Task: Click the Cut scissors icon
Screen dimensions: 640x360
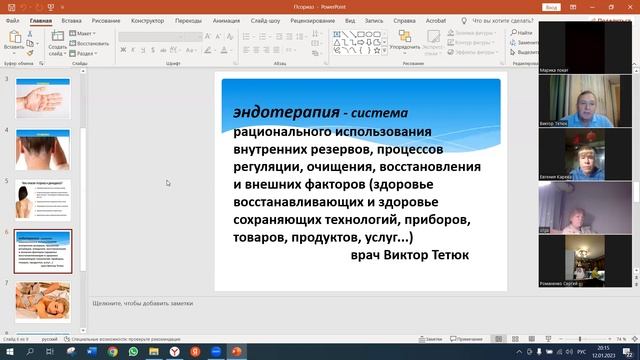Action: [30, 34]
